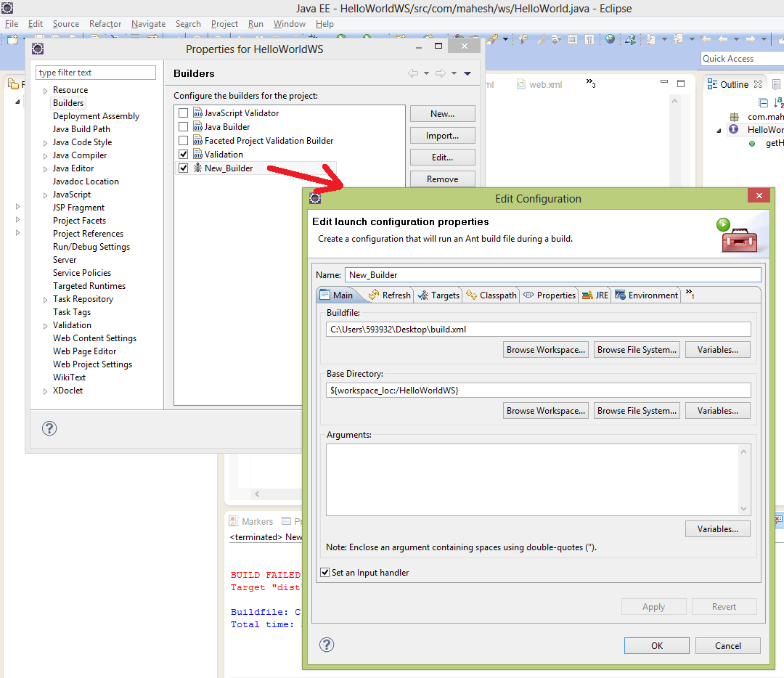Click the help icon in Edit Configuration

click(x=327, y=645)
